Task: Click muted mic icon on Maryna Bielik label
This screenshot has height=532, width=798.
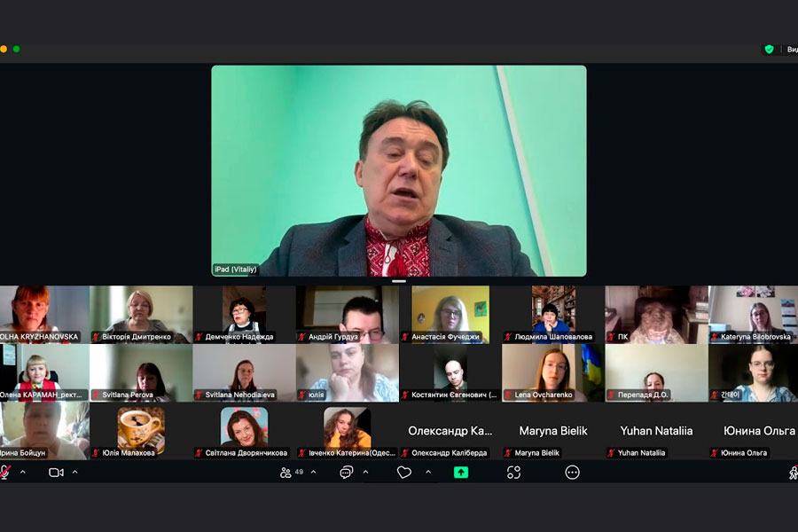Action: click(508, 452)
